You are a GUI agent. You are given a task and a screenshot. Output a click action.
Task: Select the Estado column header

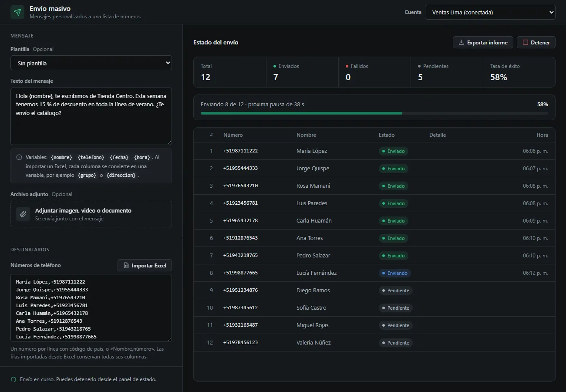tap(387, 135)
